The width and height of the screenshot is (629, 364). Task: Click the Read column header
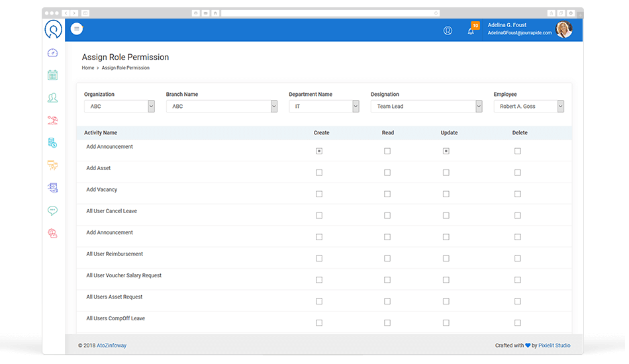tap(388, 132)
